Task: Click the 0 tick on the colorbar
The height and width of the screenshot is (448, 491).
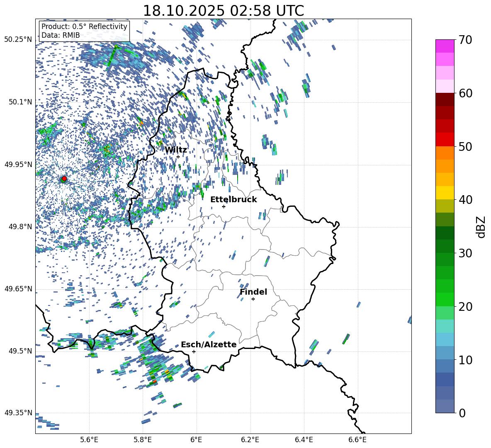Action: tap(462, 413)
